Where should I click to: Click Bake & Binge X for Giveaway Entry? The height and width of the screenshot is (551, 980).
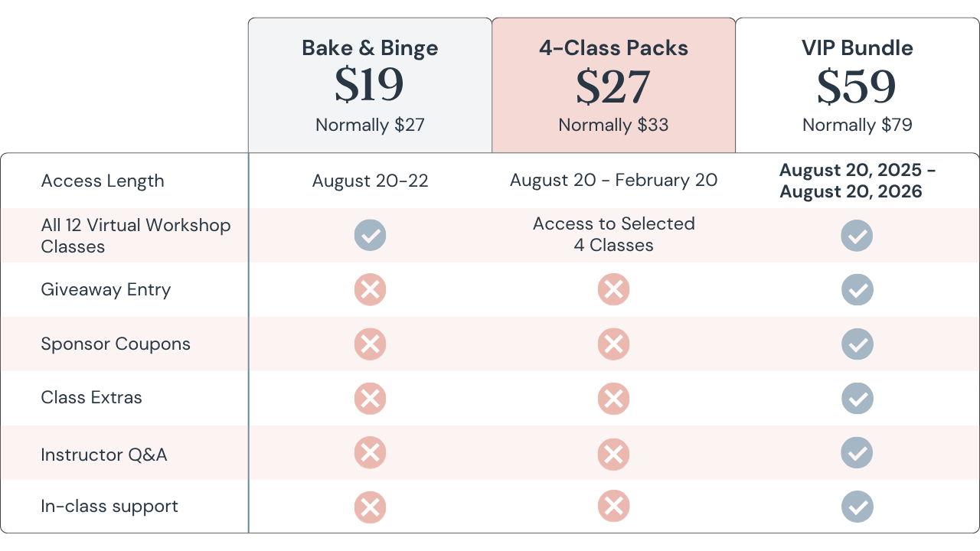370,290
